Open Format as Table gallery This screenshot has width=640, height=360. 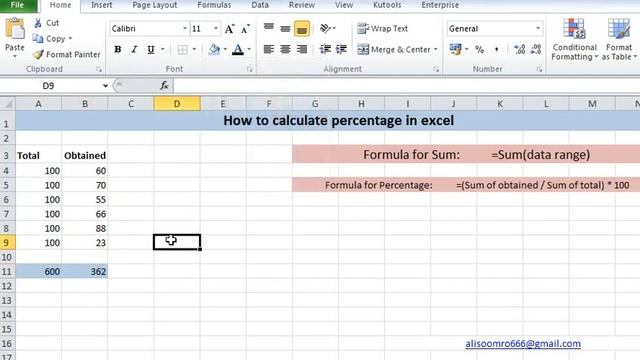point(619,40)
